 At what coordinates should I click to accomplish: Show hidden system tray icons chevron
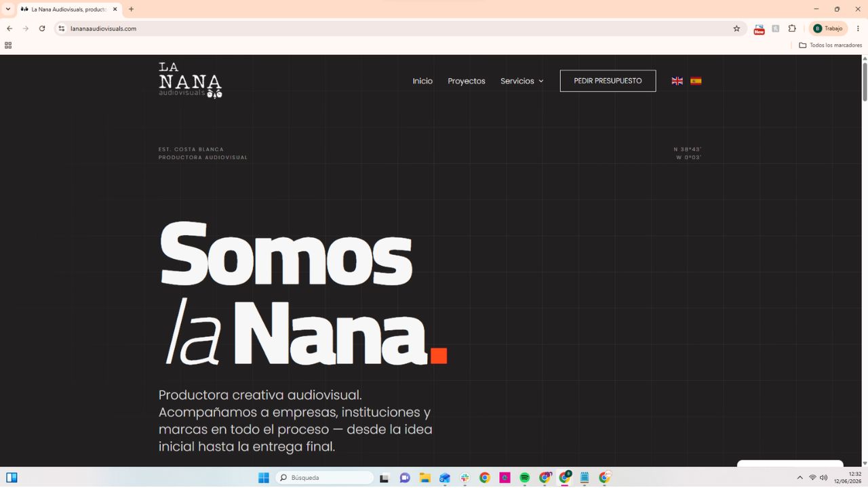pos(800,478)
